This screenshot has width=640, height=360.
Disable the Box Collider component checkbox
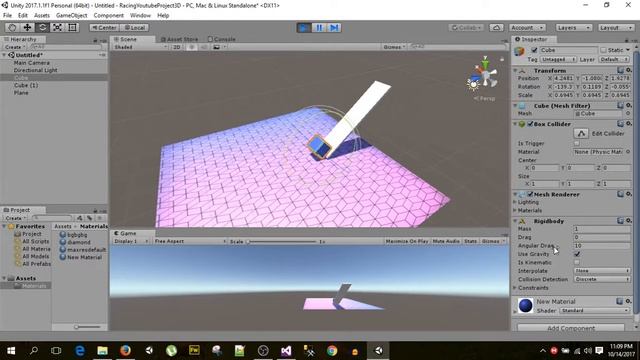coord(530,124)
